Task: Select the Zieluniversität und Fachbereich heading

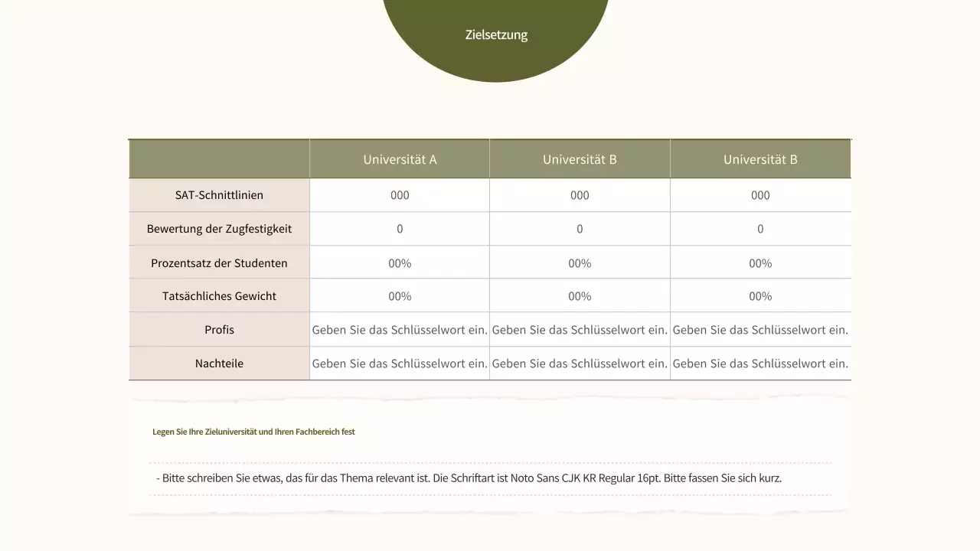Action: [x=253, y=431]
